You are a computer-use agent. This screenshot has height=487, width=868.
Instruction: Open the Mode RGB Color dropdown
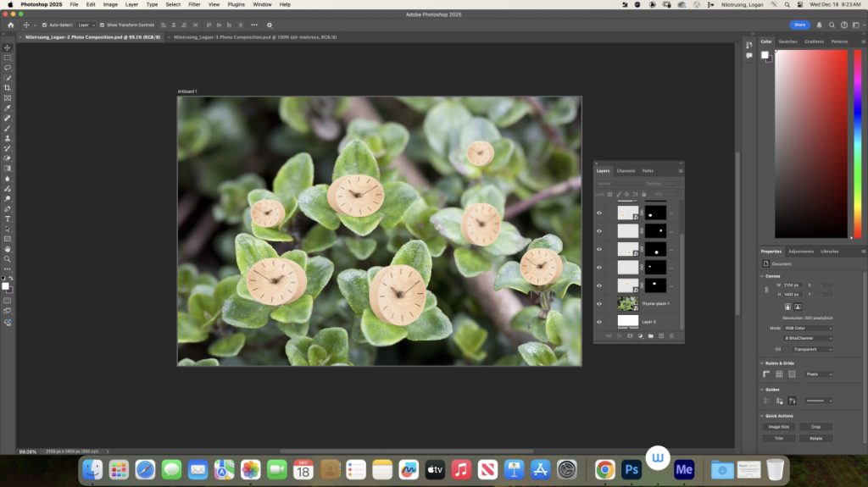(812, 328)
